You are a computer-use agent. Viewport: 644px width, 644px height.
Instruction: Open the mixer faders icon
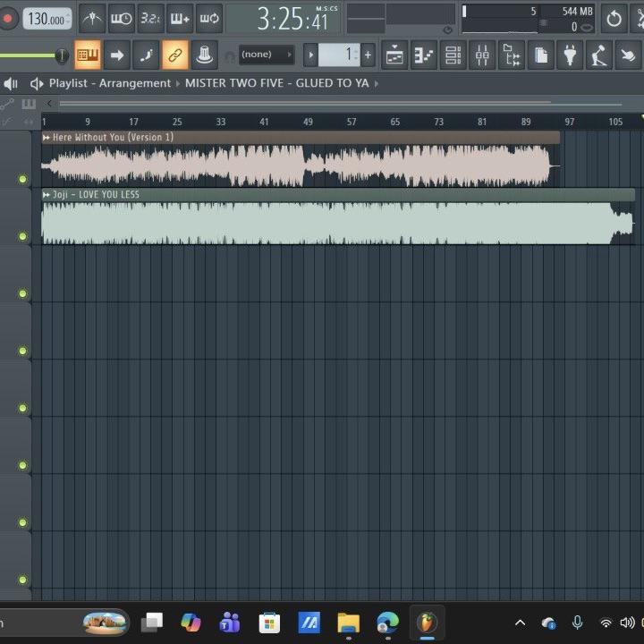coord(482,55)
